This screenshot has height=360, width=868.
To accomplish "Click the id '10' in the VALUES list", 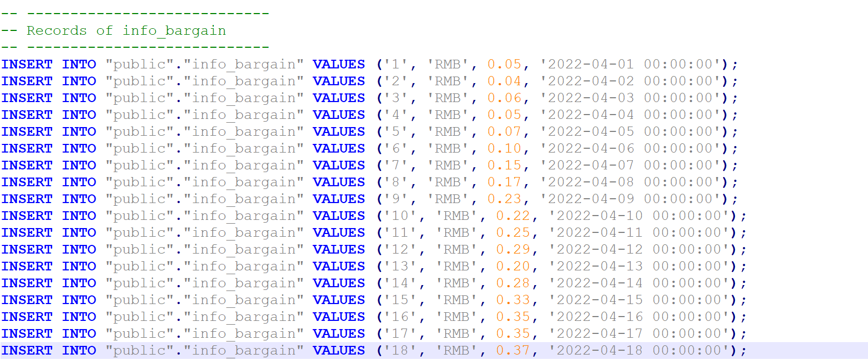I will click(400, 216).
